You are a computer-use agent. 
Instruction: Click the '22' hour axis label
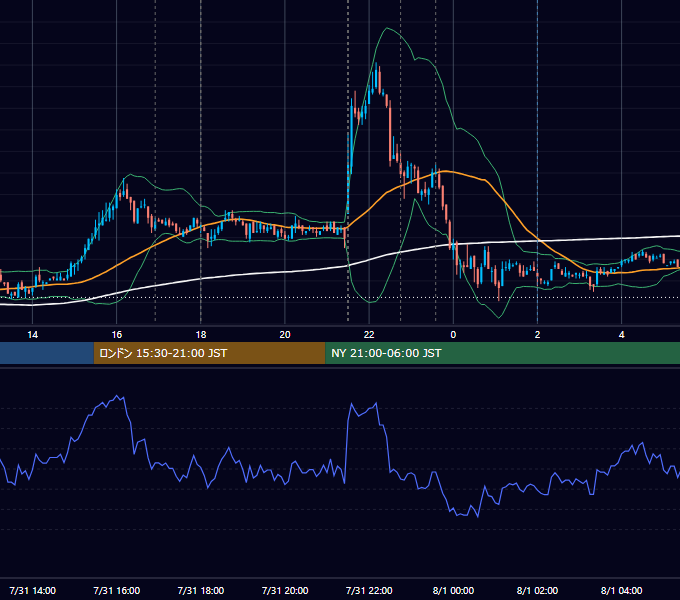(369, 335)
